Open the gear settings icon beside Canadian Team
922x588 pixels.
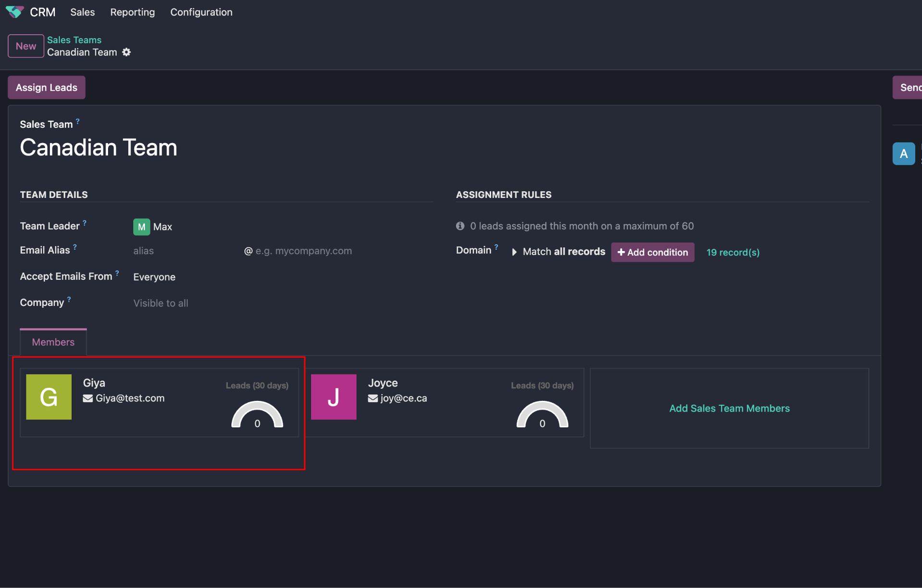click(126, 52)
